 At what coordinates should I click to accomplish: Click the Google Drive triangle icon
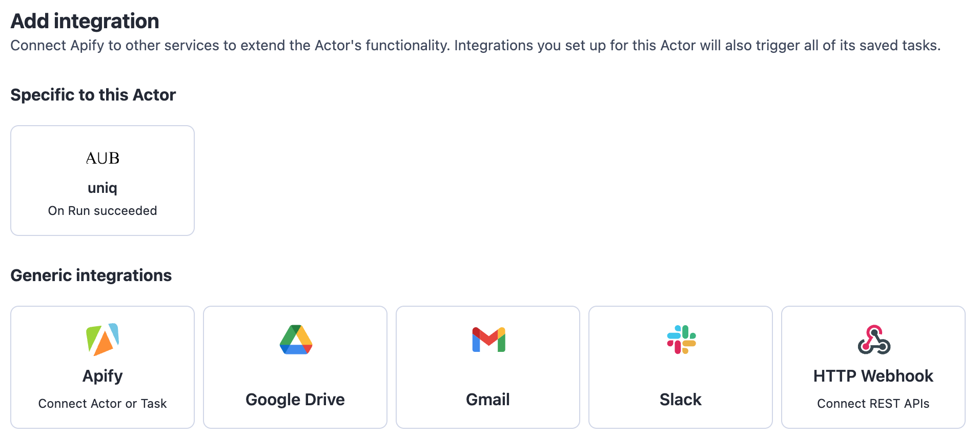[x=295, y=339]
